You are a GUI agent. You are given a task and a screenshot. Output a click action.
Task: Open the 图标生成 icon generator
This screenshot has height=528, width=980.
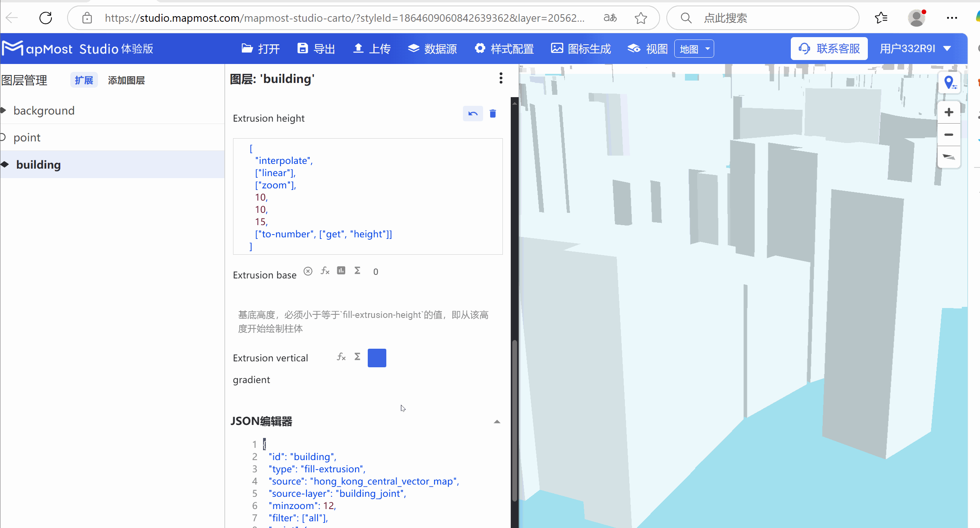(580, 48)
